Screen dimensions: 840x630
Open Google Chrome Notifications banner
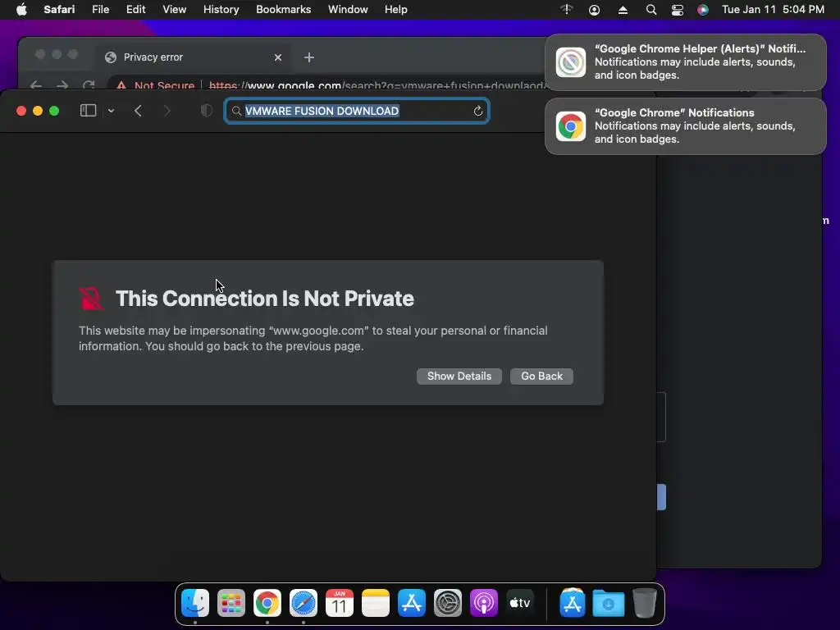685,126
